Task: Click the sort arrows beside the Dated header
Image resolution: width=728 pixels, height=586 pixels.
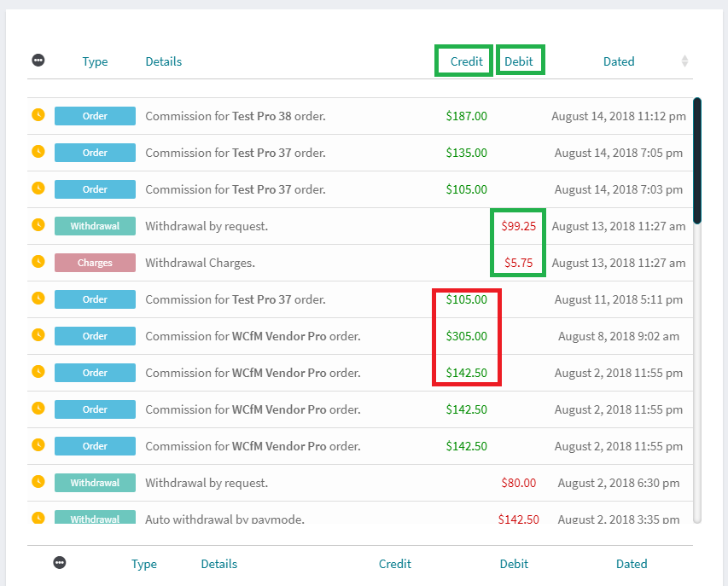Action: [x=683, y=61]
